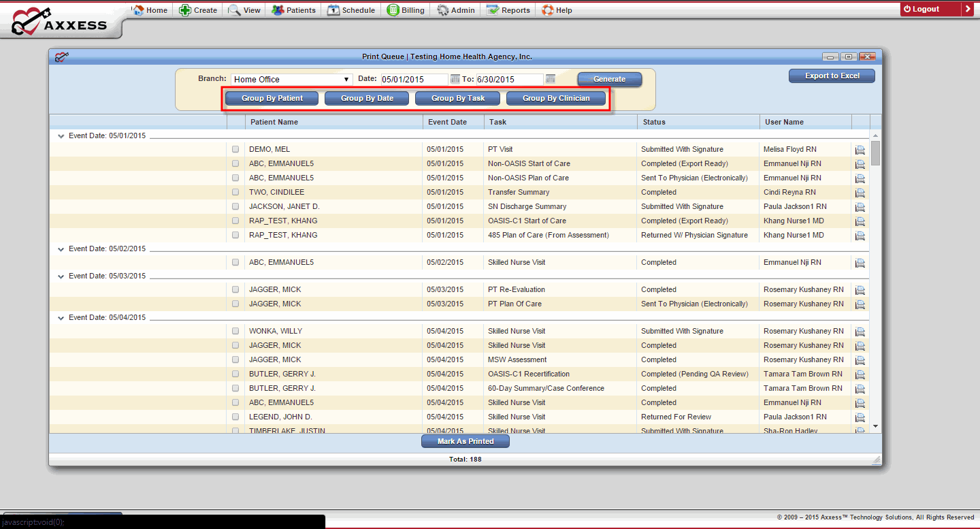Open the printer icon for DEMO, MEL's PT Visit

coord(860,149)
